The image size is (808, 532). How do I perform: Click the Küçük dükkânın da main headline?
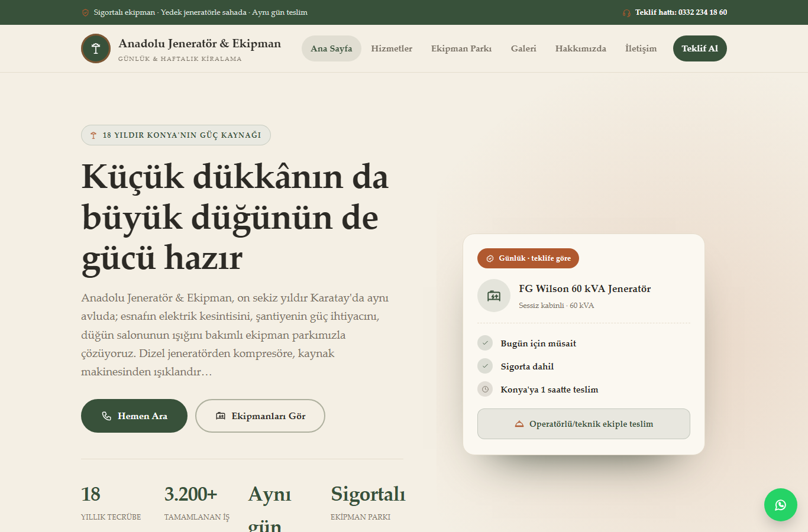tap(235, 217)
